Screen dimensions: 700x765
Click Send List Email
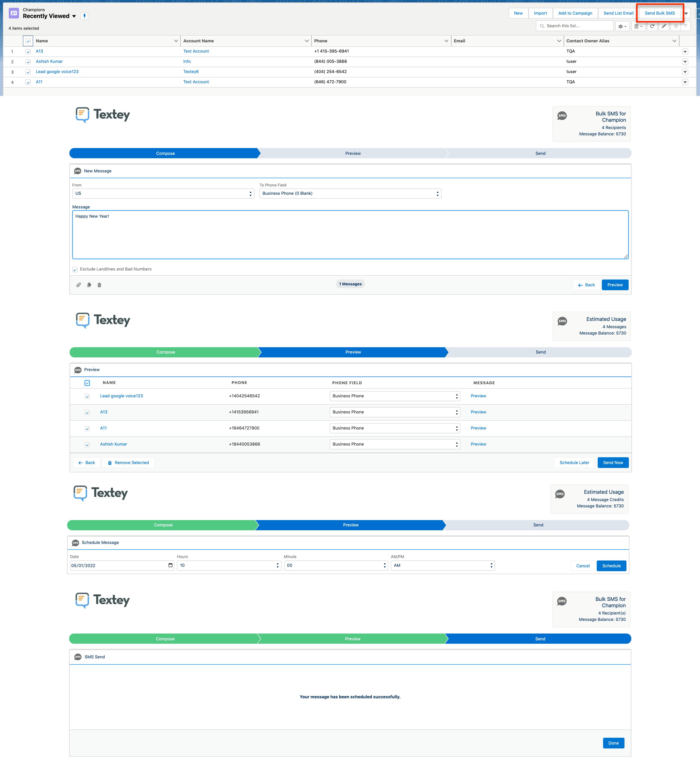(x=618, y=13)
